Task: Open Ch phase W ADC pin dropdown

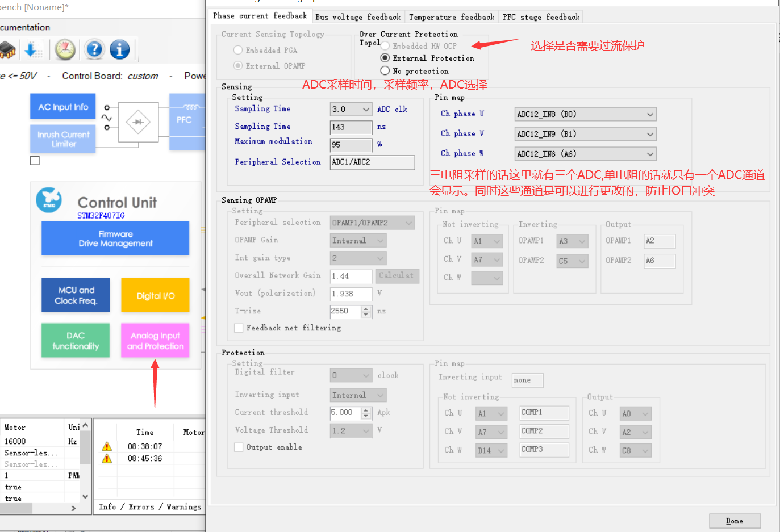Action: [x=585, y=154]
